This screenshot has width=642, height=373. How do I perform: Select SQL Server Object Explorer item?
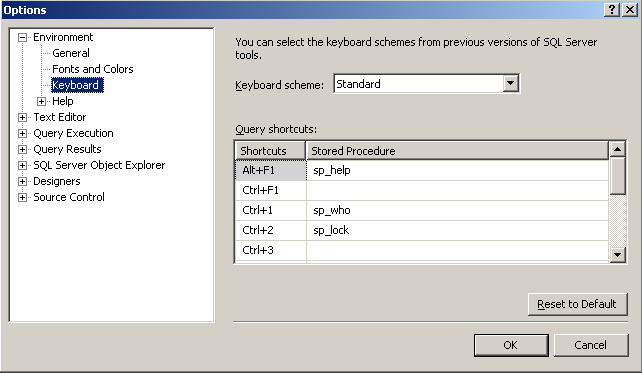[x=99, y=165]
